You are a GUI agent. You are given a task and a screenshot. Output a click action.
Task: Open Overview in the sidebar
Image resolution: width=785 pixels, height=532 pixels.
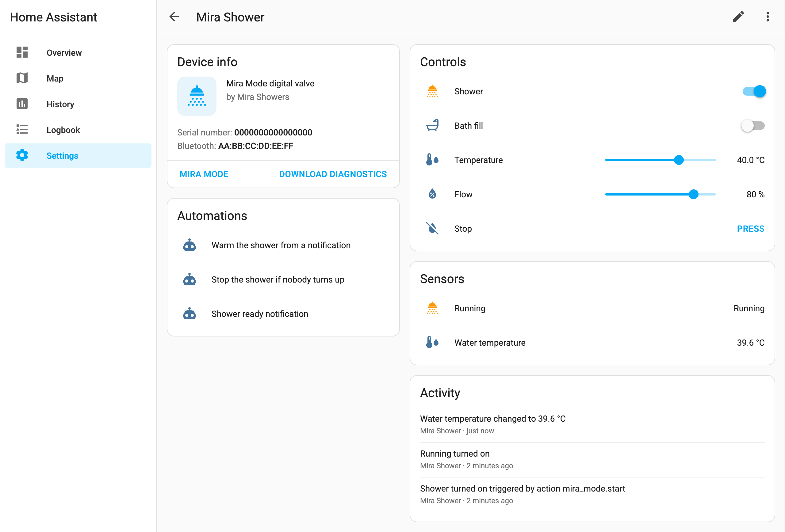(78, 53)
